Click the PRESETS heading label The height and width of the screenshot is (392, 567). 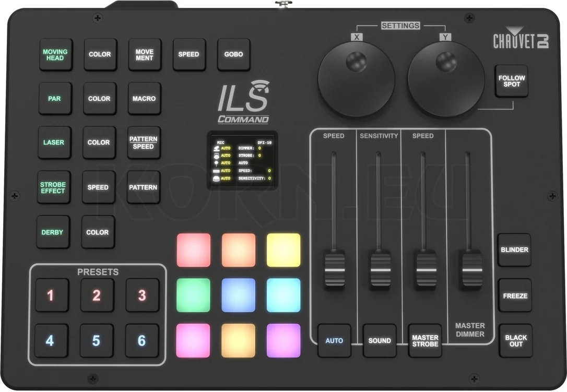pyautogui.click(x=98, y=272)
